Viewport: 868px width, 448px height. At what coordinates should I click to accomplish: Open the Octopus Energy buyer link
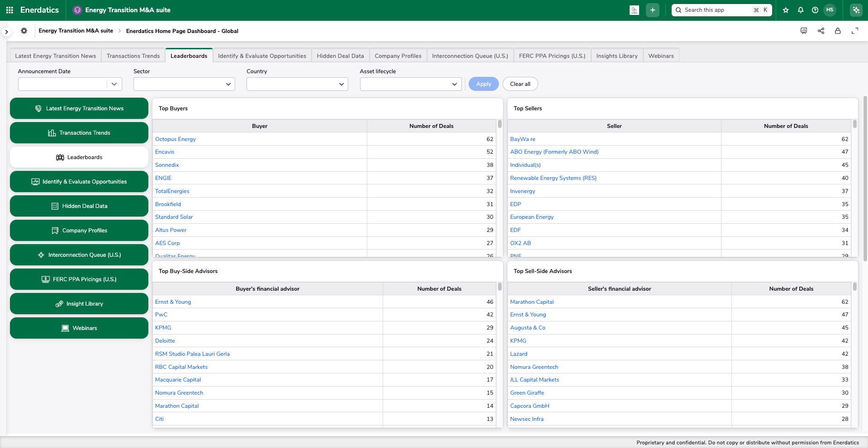coord(175,139)
